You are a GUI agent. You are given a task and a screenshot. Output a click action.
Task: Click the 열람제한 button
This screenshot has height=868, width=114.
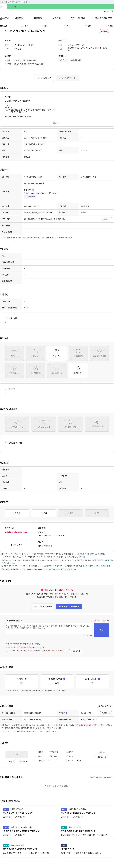click(23, 762)
